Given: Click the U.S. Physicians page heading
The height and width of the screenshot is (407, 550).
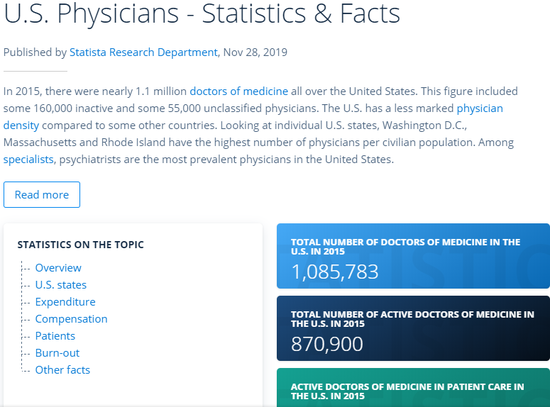Looking at the screenshot, I should [202, 13].
